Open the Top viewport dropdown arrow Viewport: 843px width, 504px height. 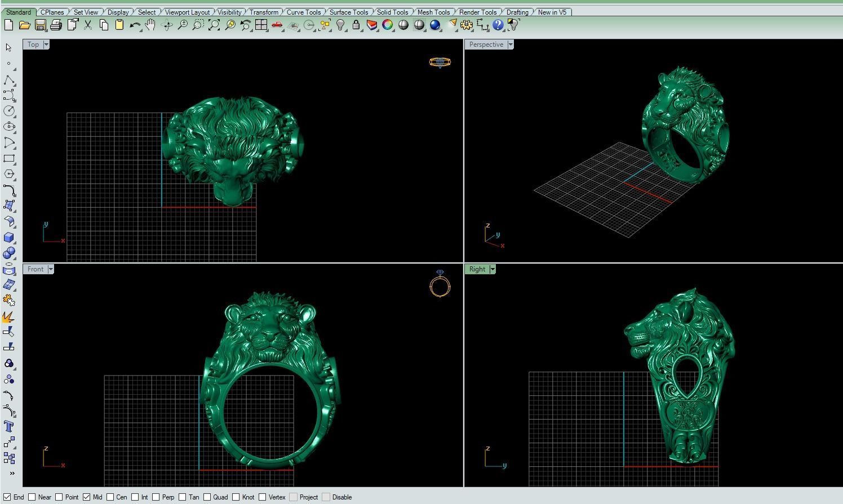point(46,44)
